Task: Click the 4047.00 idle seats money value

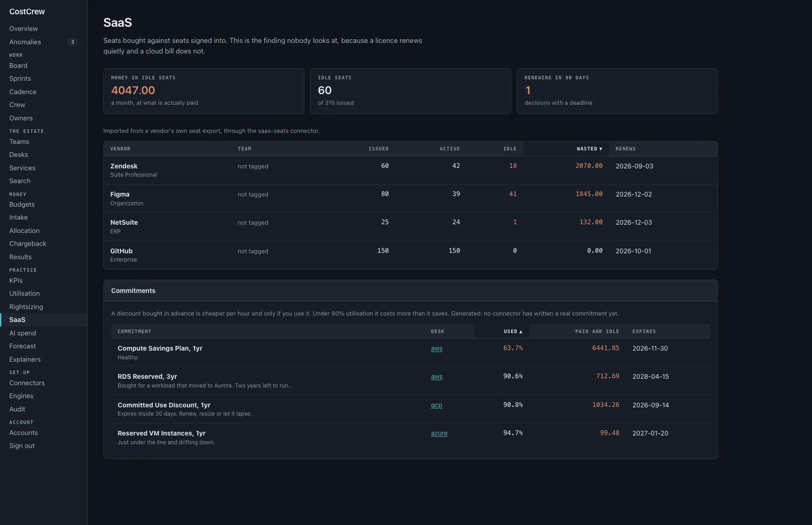Action: 133,90
